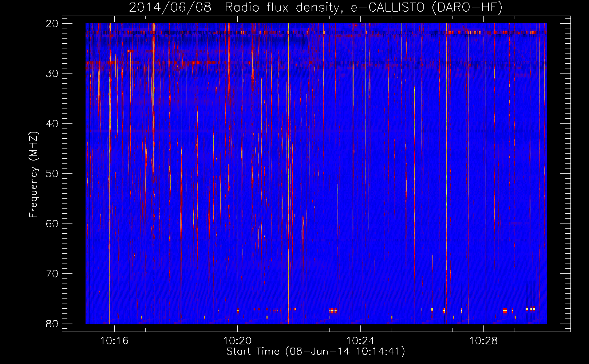The width and height of the screenshot is (589, 364).
Task: Click the 10:20 time tick label
Action: point(237,341)
